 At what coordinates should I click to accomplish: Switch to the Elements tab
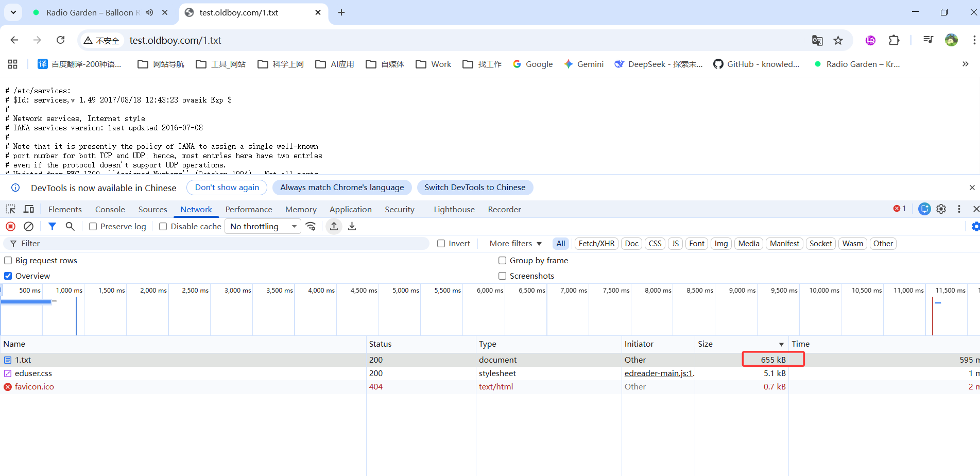tap(65, 209)
